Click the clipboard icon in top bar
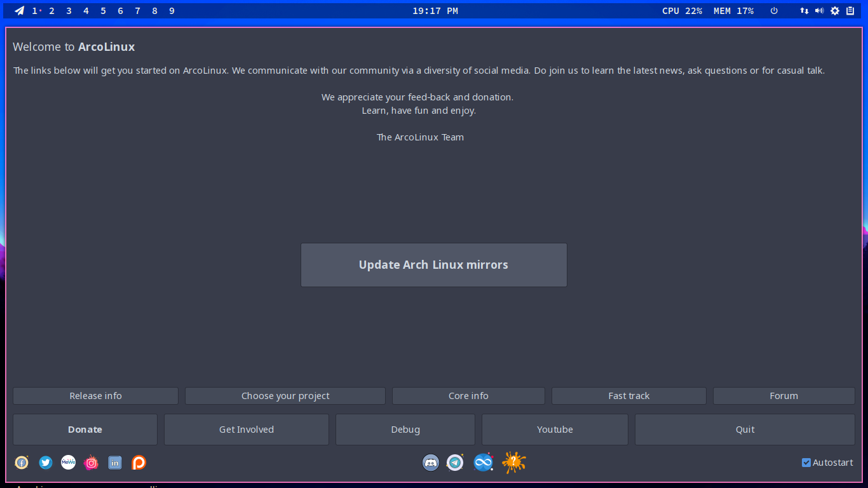The width and height of the screenshot is (868, 488). pyautogui.click(x=850, y=11)
